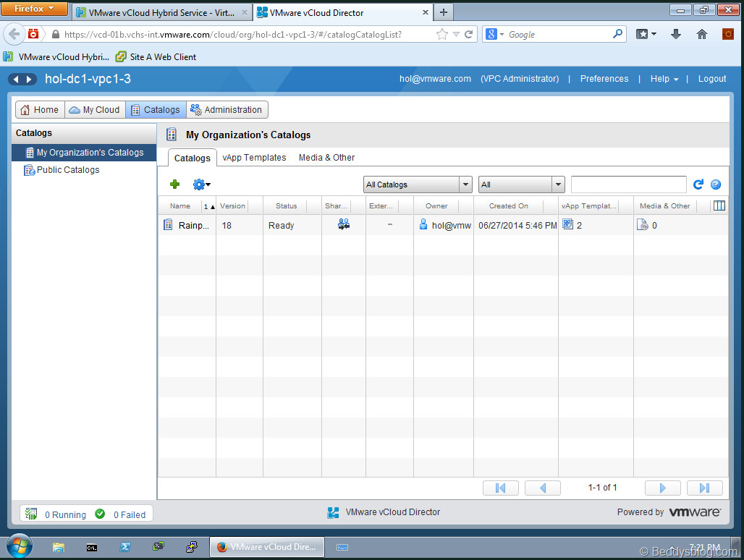Image resolution: width=744 pixels, height=560 pixels.
Task: Click the red addon icon beside back button
Action: (33, 34)
